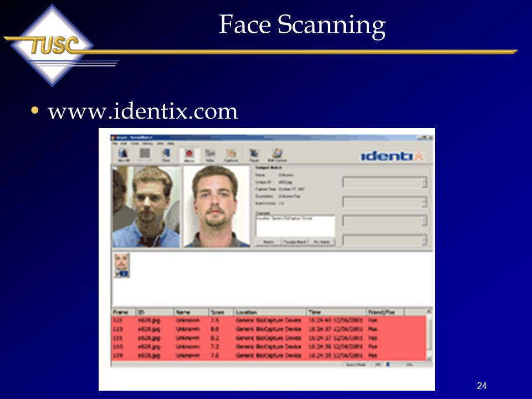Open Alarms via the red circle icon
Viewport: 532px width, 399px height.
[x=189, y=155]
